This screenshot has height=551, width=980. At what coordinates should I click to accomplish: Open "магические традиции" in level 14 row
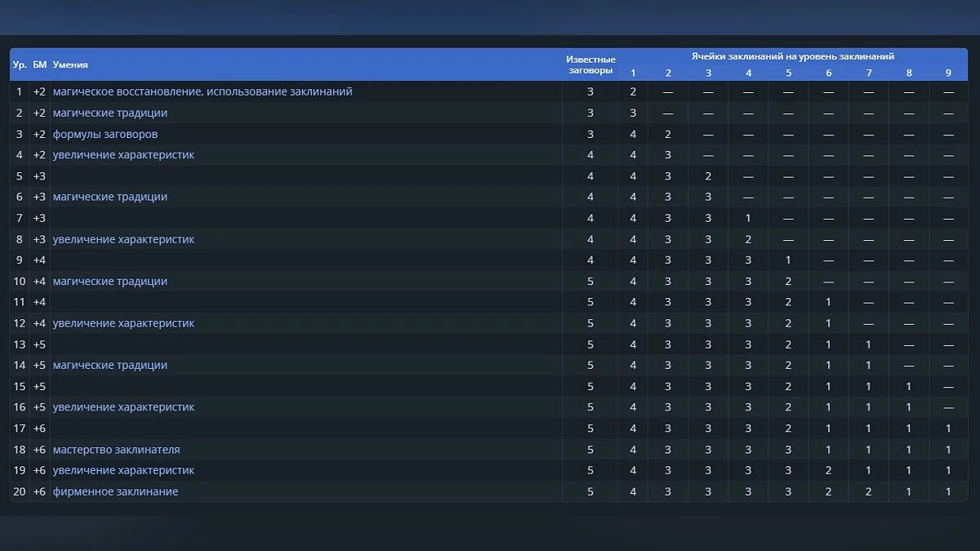point(109,366)
